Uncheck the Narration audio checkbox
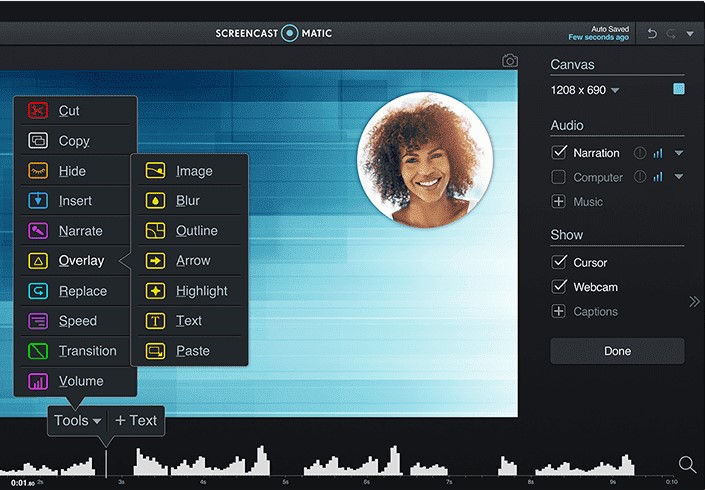Screen dimensions: 705x490 click(x=558, y=152)
